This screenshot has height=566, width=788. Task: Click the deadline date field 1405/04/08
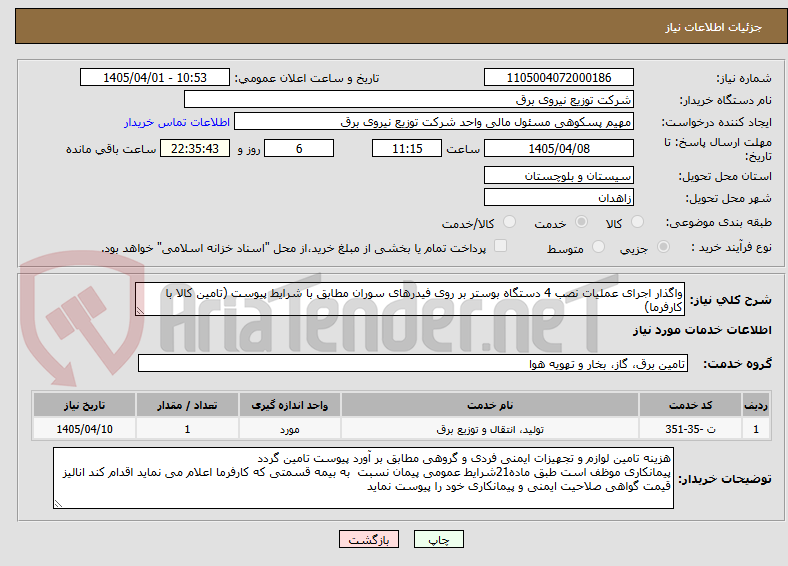pos(558,148)
